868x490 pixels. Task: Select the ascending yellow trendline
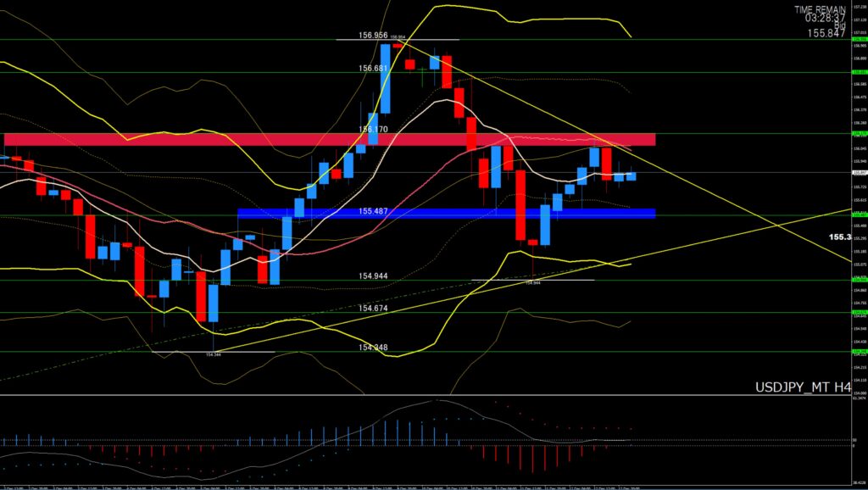coord(721,236)
